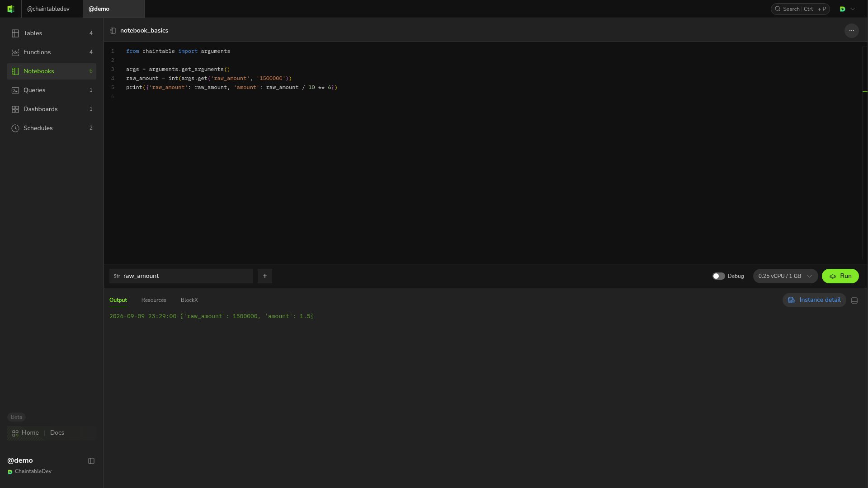The image size is (868, 488).
Task: Open the Queries sidebar icon
Action: [x=15, y=90]
